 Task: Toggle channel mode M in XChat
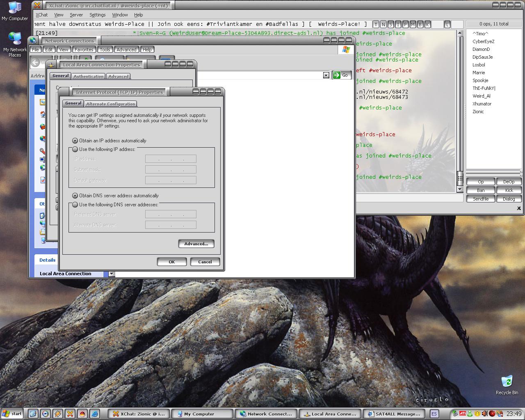(413, 25)
